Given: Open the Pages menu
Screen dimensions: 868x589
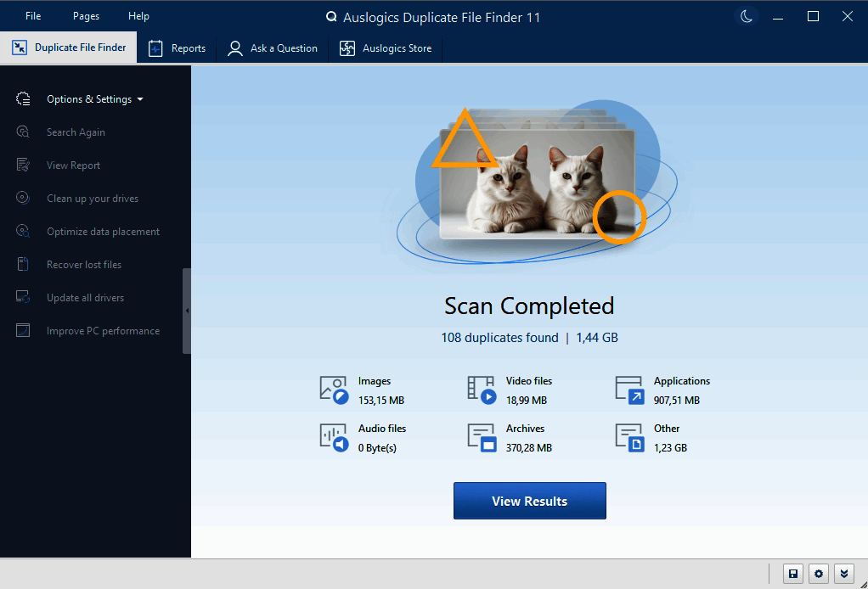Looking at the screenshot, I should click(86, 16).
